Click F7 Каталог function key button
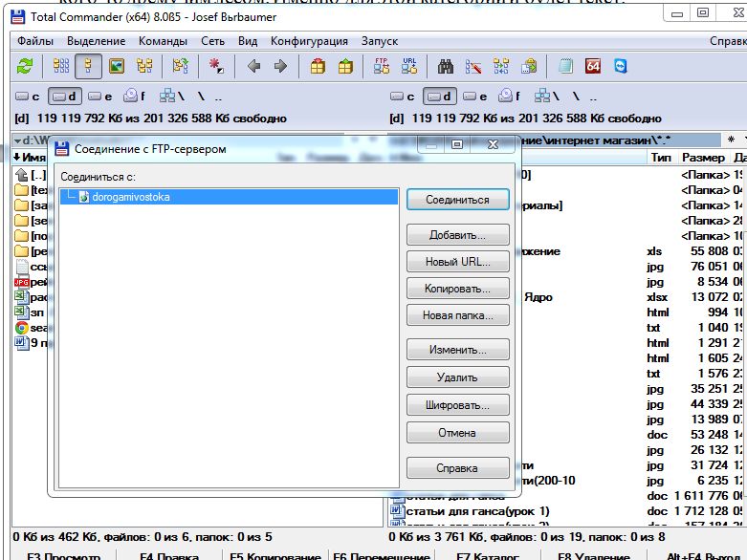The width and height of the screenshot is (747, 560). [488, 557]
